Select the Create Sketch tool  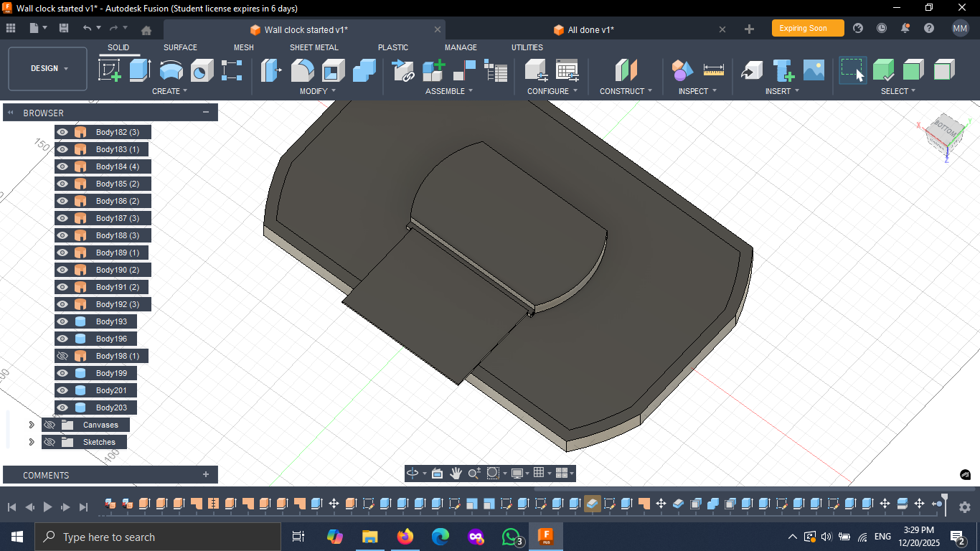[110, 70]
